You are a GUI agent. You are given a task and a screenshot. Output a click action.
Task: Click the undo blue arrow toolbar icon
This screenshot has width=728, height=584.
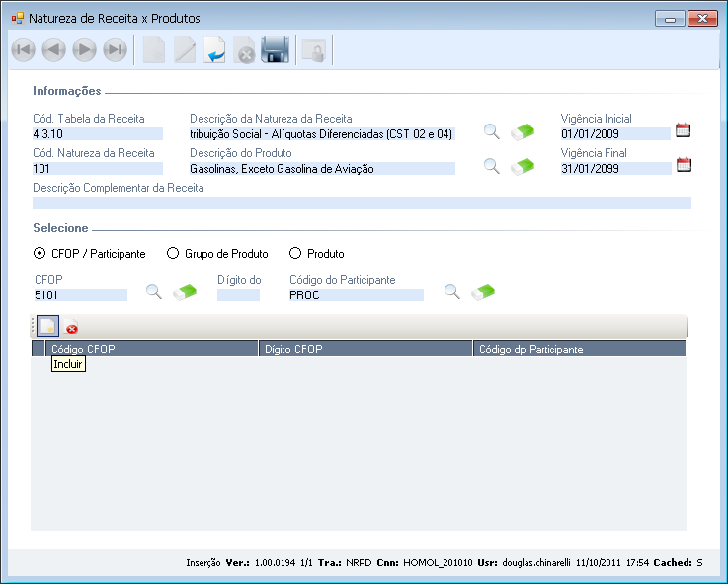[x=214, y=50]
